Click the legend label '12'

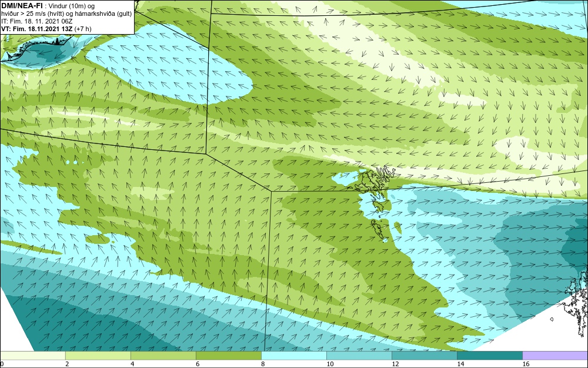[395, 364]
